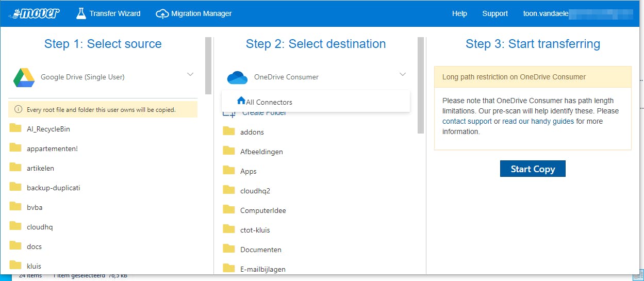This screenshot has width=644, height=281.
Task: Click the Transfer Wizard flask icon
Action: tap(81, 13)
